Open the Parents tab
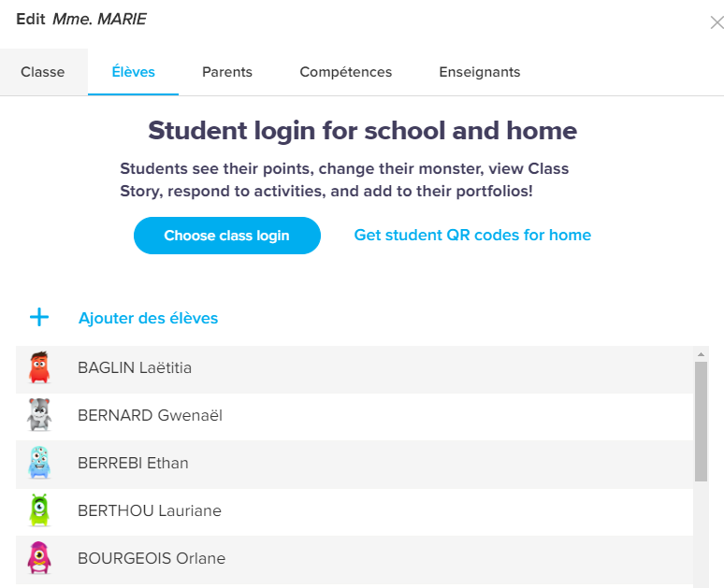 tap(227, 72)
